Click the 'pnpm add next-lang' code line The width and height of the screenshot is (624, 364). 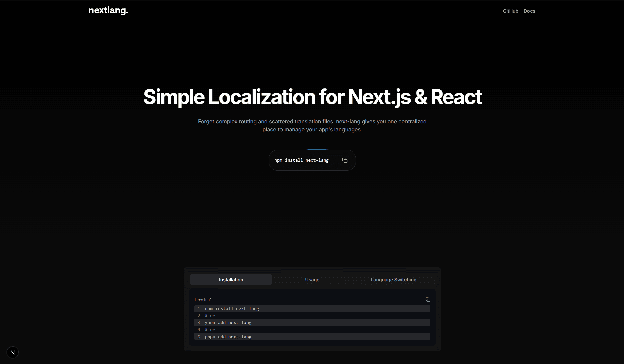pos(228,337)
